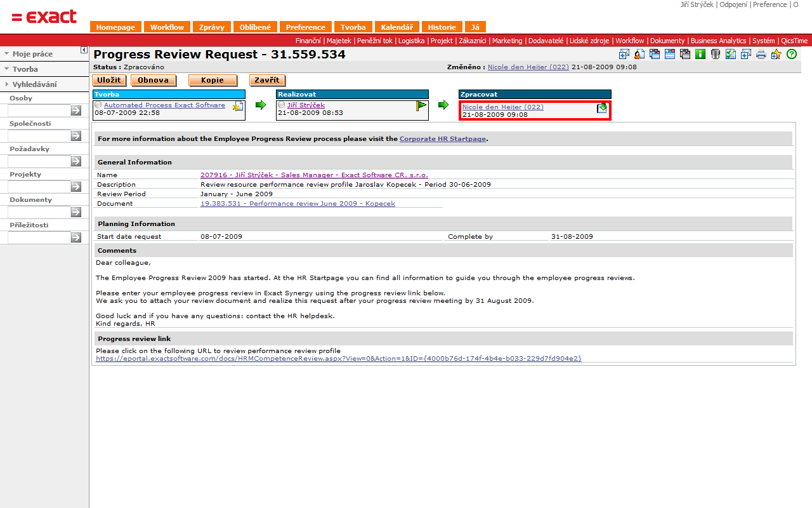Click the gray stacked windows toolbar icon

tap(685, 54)
